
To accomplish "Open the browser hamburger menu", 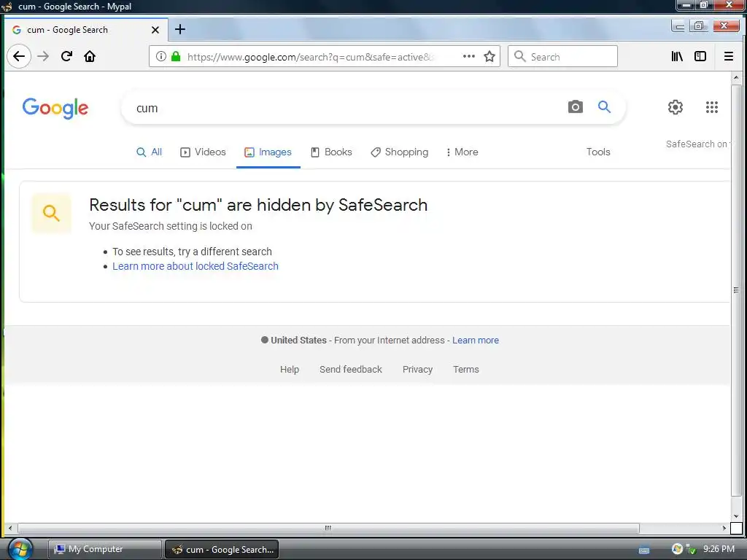I will click(x=729, y=56).
